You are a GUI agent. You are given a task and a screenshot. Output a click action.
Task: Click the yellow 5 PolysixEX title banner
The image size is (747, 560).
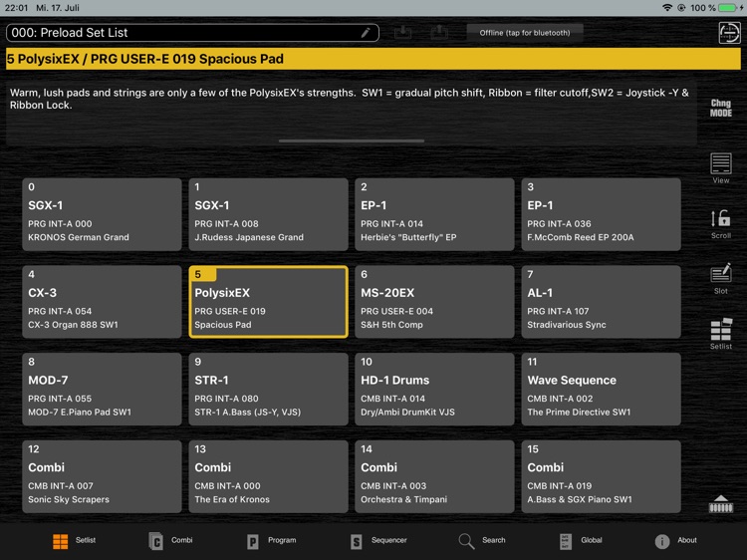click(x=373, y=59)
